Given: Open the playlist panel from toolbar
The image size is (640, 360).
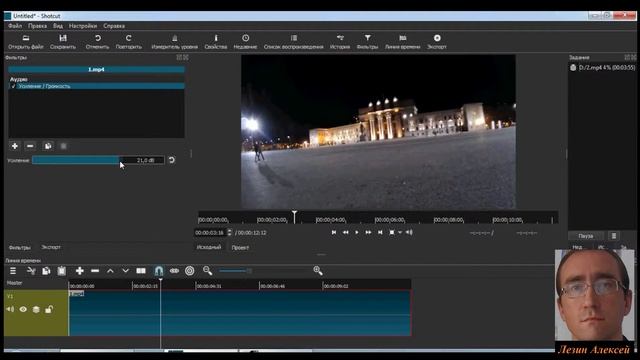Looking at the screenshot, I should [293, 42].
